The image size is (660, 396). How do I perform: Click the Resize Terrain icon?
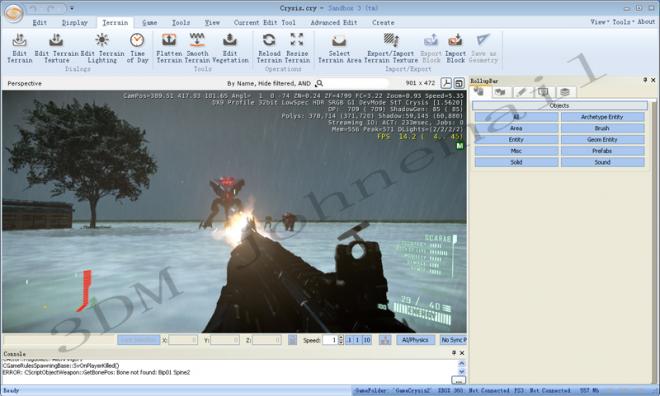(297, 40)
